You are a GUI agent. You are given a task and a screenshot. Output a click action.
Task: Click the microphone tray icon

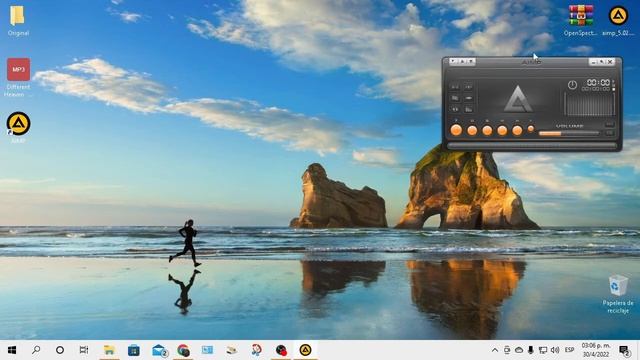tap(531, 350)
